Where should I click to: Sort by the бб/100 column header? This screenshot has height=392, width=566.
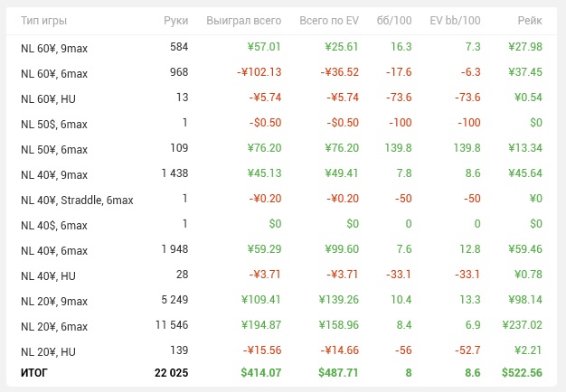click(x=395, y=21)
